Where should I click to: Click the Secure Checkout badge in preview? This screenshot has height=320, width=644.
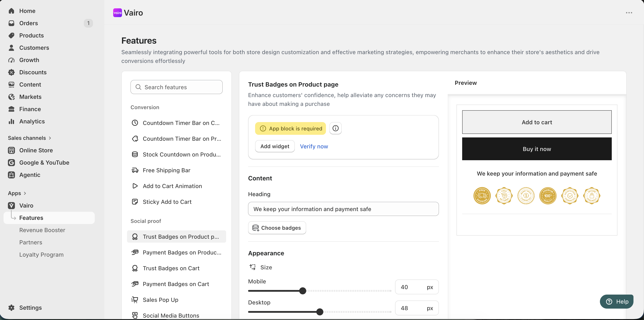click(592, 196)
